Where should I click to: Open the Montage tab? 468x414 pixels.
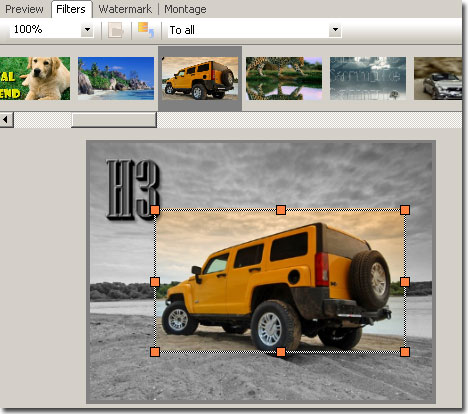(x=185, y=9)
